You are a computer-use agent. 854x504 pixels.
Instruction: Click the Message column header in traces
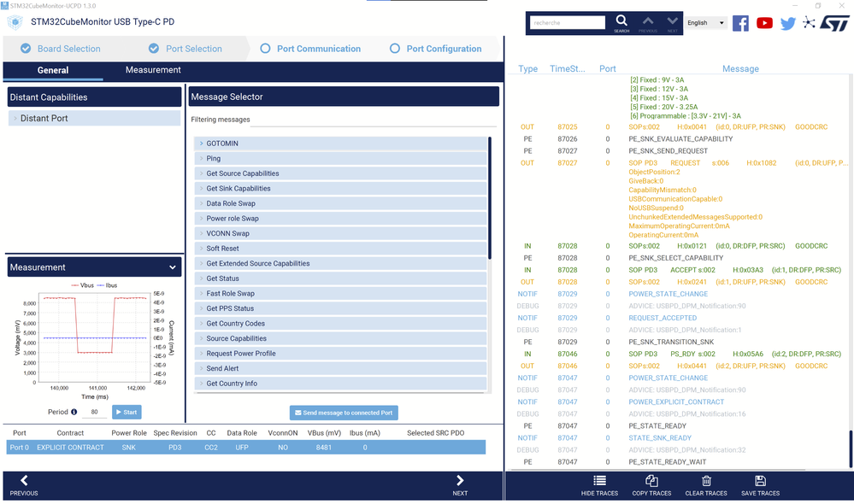tap(740, 68)
